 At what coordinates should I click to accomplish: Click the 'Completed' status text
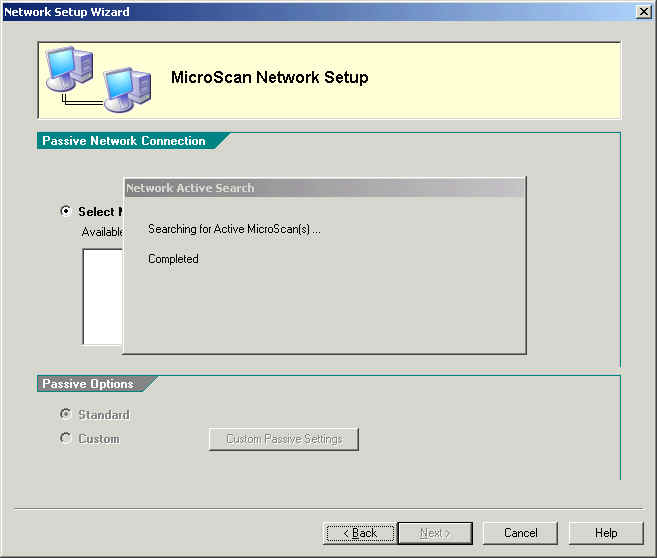point(173,259)
